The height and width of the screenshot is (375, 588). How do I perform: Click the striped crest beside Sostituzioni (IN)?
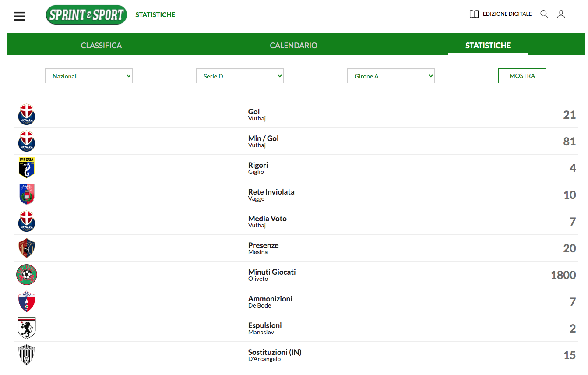(27, 355)
